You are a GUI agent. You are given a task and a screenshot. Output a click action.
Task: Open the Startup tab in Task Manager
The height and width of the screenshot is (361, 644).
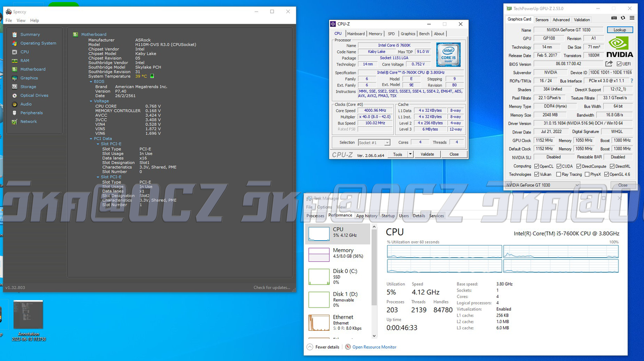tap(388, 216)
